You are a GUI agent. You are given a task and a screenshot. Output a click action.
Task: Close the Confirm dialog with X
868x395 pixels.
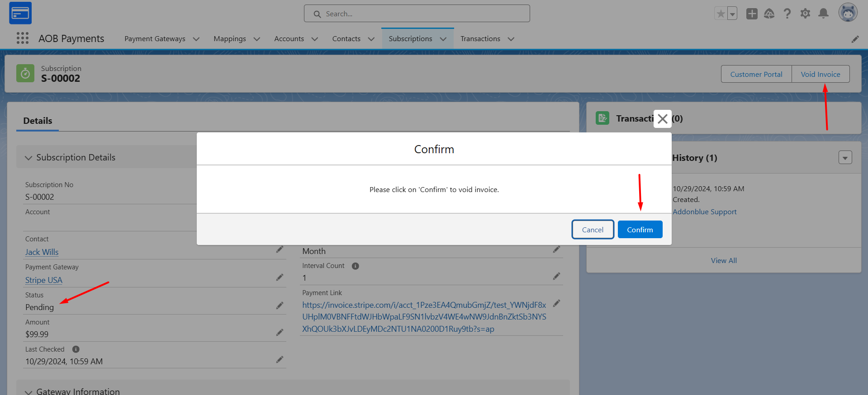663,119
